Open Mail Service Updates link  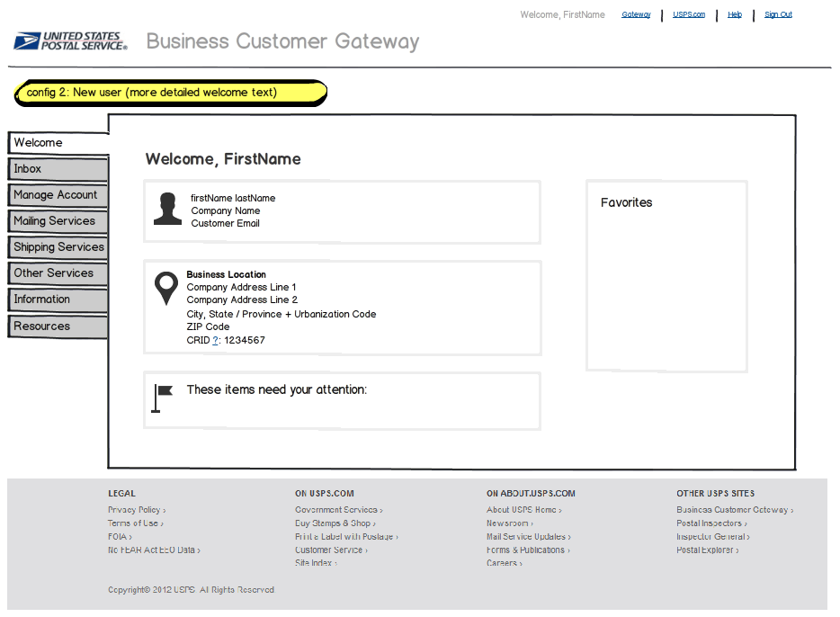tap(529, 537)
